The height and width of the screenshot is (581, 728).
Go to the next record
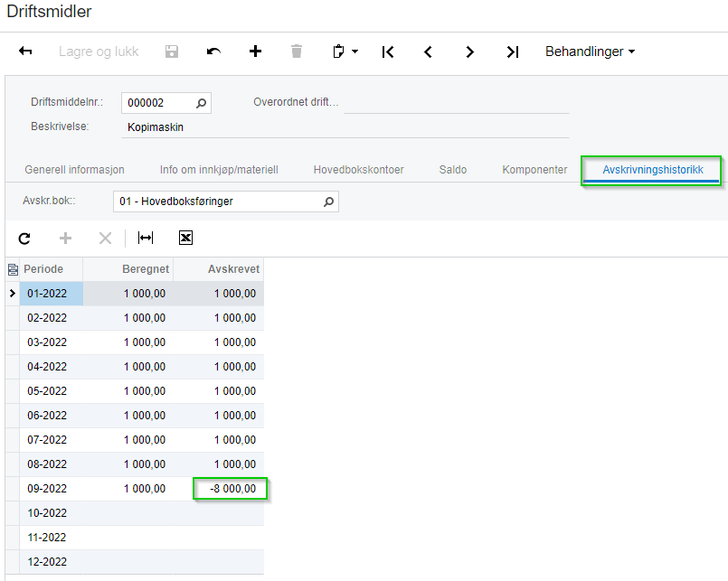tap(470, 52)
